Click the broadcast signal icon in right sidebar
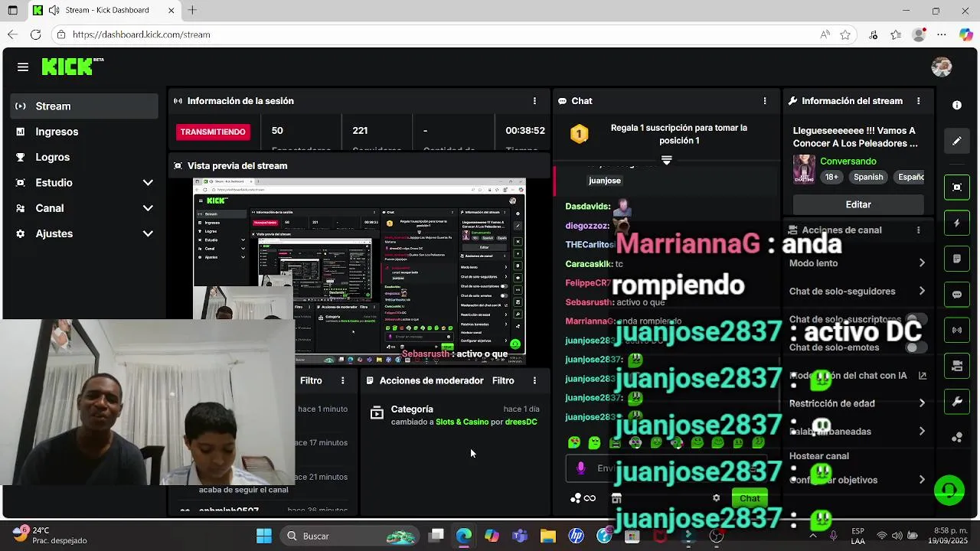The height and width of the screenshot is (551, 980). point(957,330)
